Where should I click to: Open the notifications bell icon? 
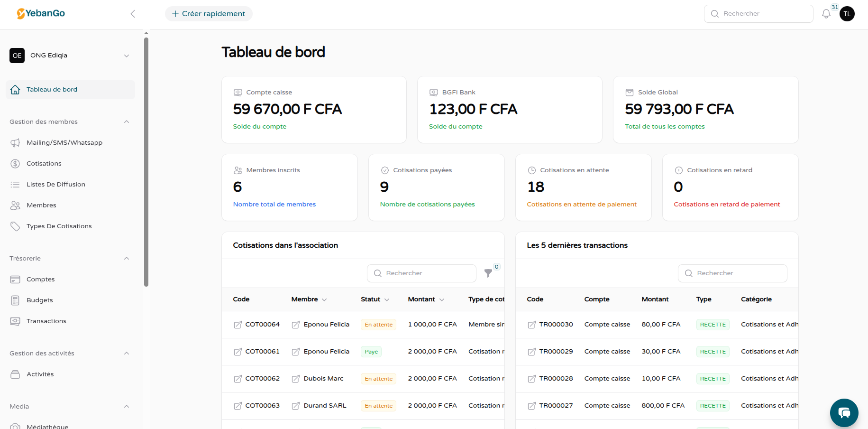tap(826, 14)
